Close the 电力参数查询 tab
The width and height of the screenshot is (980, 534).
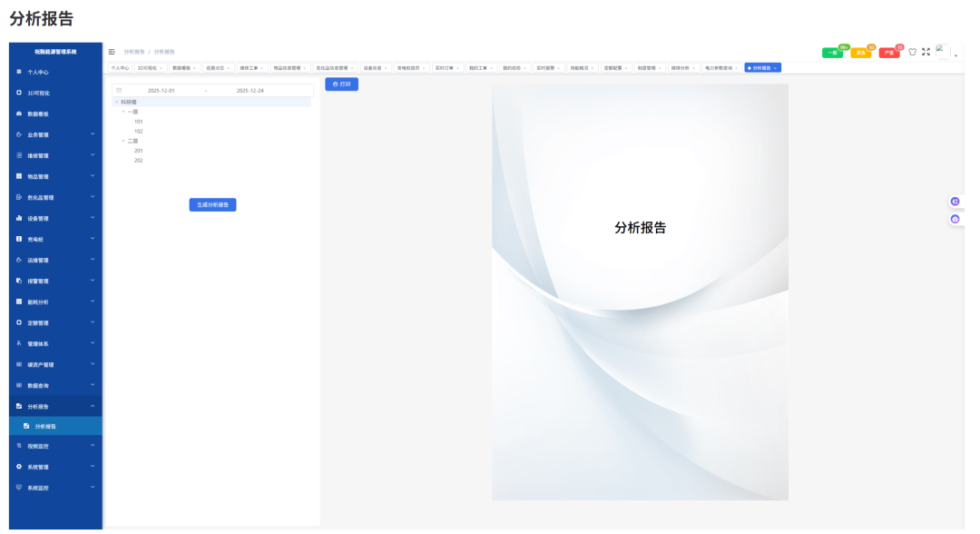[737, 69]
